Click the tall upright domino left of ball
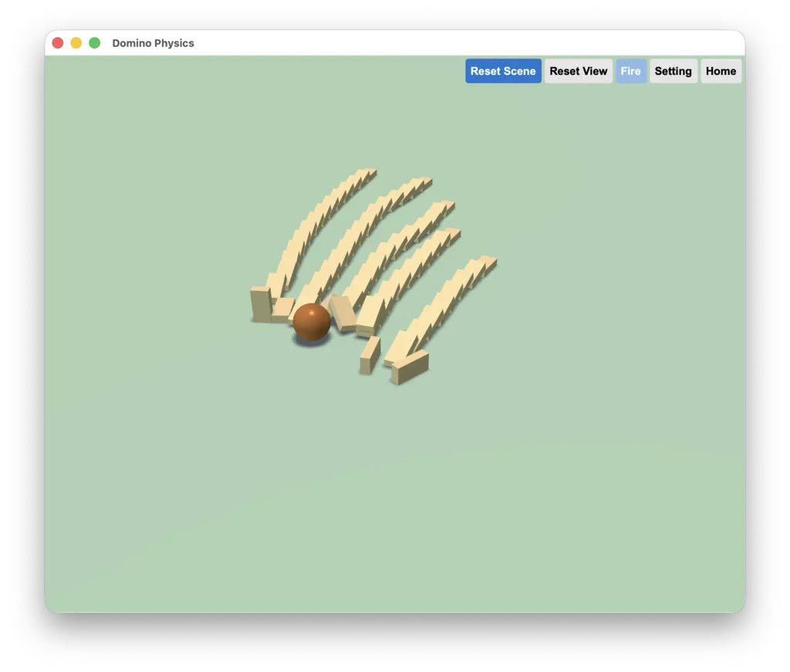This screenshot has height=672, width=790. pos(261,304)
